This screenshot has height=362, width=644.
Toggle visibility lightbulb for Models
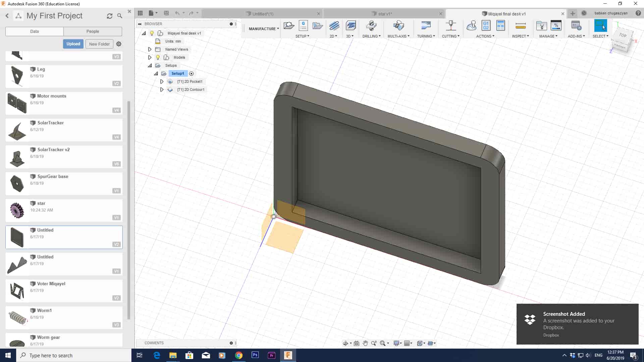point(158,57)
